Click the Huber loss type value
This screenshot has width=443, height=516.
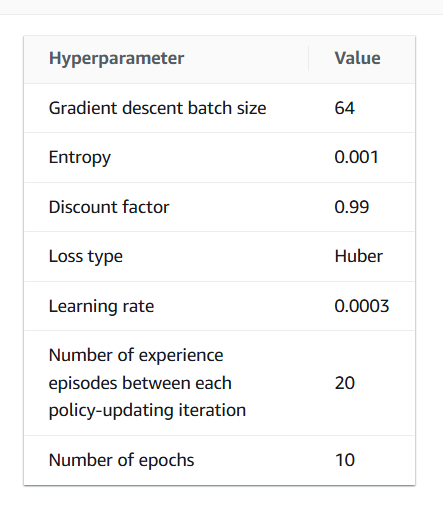(x=359, y=256)
